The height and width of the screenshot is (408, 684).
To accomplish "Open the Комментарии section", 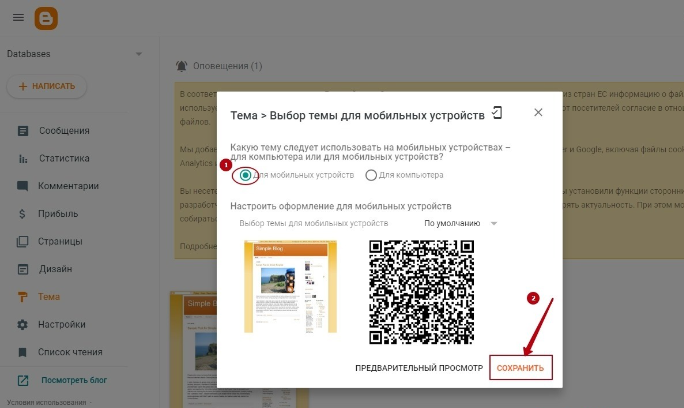I will pos(68,186).
